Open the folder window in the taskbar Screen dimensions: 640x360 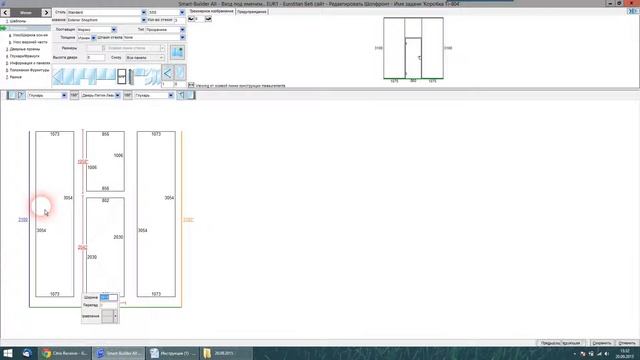coord(226,353)
